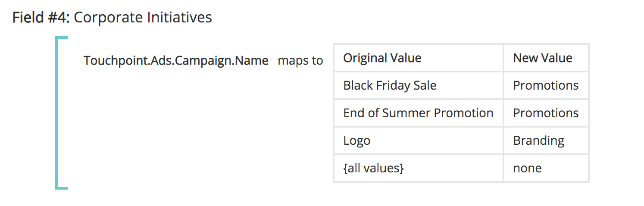Viewport: 644px width, 206px height.
Task: Select the "End of Summer Promotion" cell
Action: [x=418, y=113]
